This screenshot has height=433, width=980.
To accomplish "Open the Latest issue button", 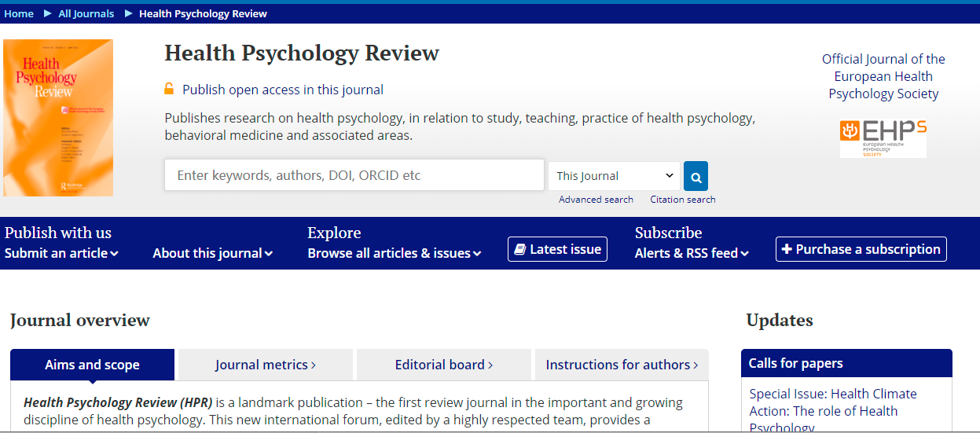I will click(x=557, y=249).
